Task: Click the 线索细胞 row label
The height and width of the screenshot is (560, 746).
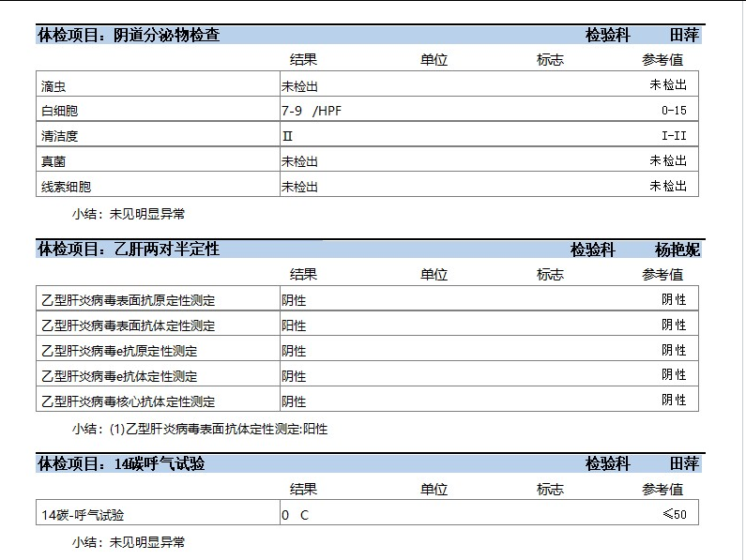Action: point(66,187)
